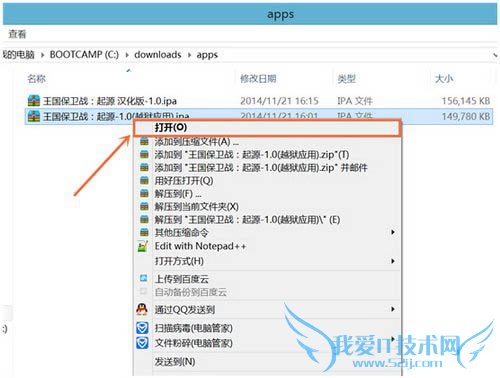Open the 查看 ribbon tab

pyautogui.click(x=17, y=34)
